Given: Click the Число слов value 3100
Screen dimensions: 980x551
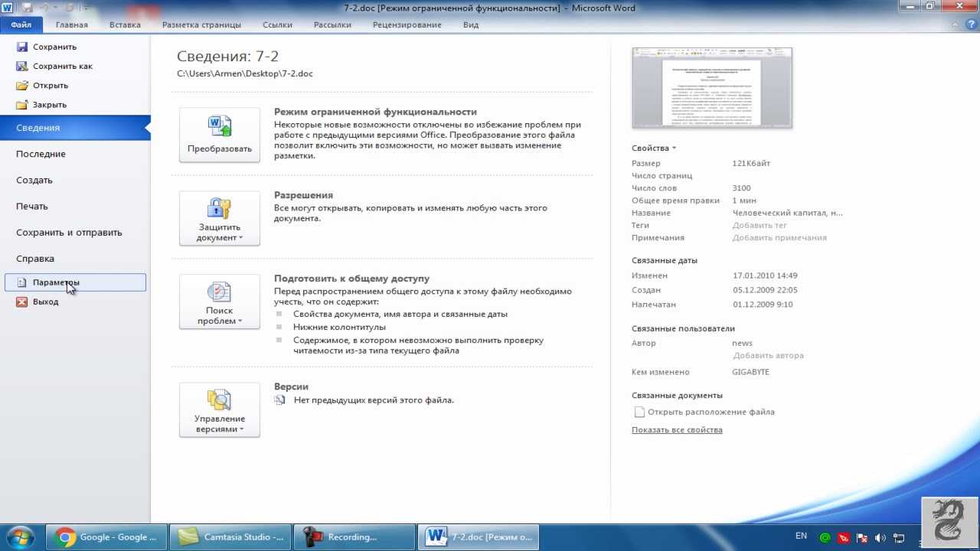Looking at the screenshot, I should [x=741, y=188].
